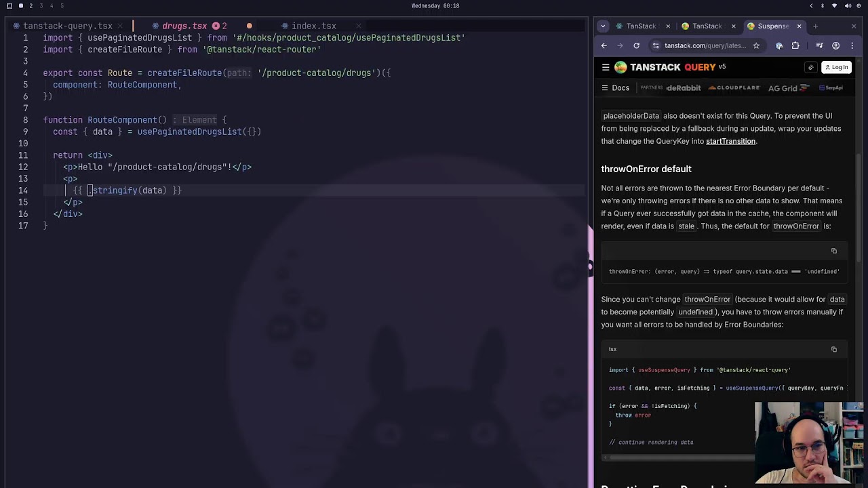Image resolution: width=868 pixels, height=488 pixels.
Task: Click the unsaved dot on drugs.tsx tab
Action: click(249, 26)
